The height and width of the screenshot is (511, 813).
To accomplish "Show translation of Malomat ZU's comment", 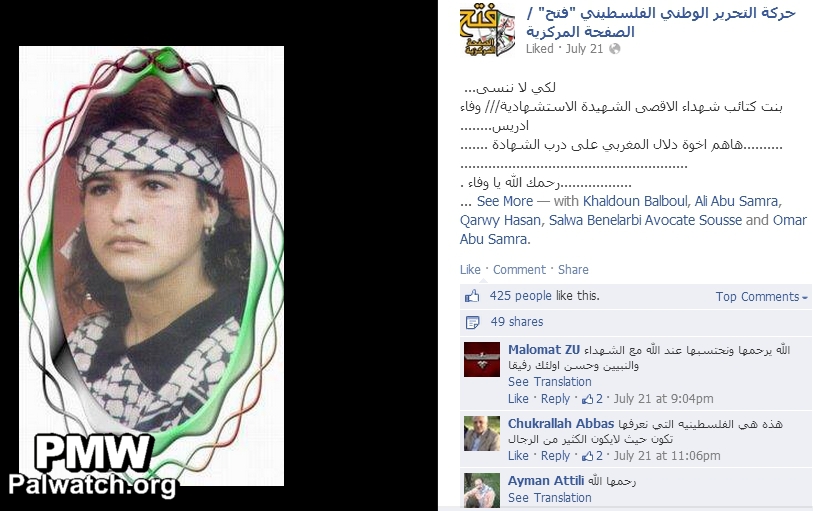I will pyautogui.click(x=550, y=382).
